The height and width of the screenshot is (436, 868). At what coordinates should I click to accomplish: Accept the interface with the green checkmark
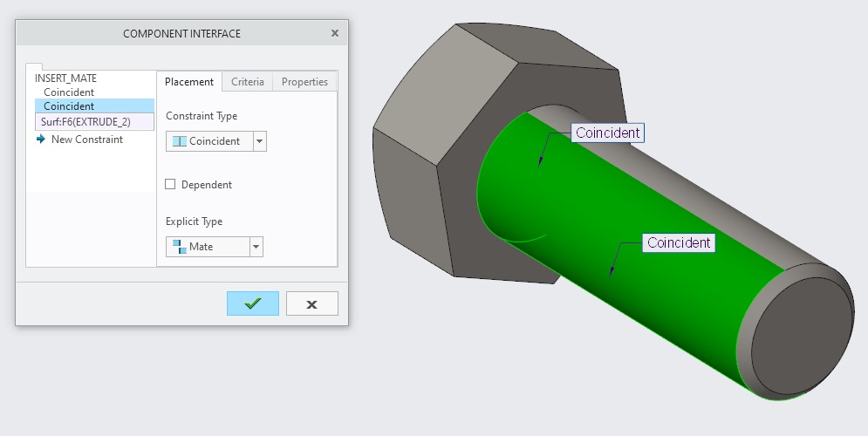pyautogui.click(x=252, y=303)
